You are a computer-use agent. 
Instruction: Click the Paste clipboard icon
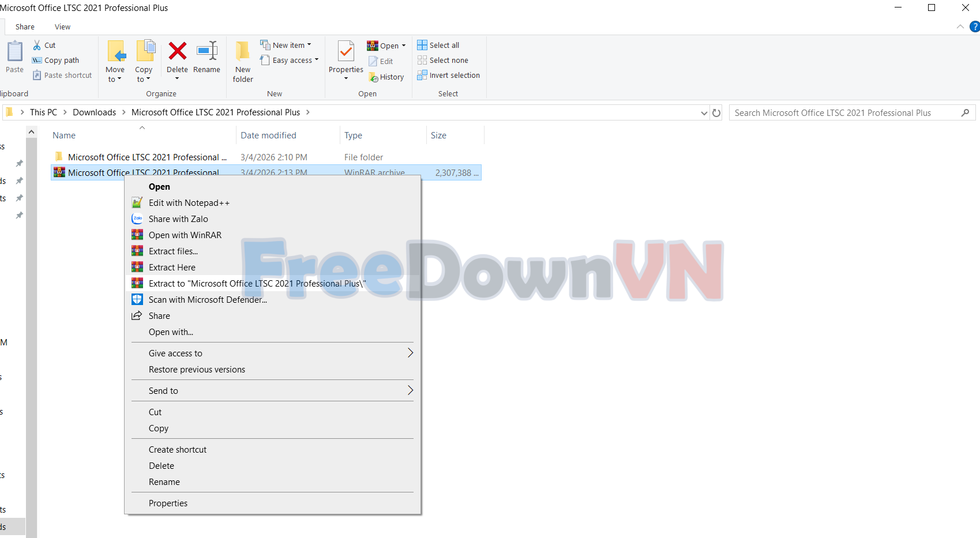coord(14,52)
